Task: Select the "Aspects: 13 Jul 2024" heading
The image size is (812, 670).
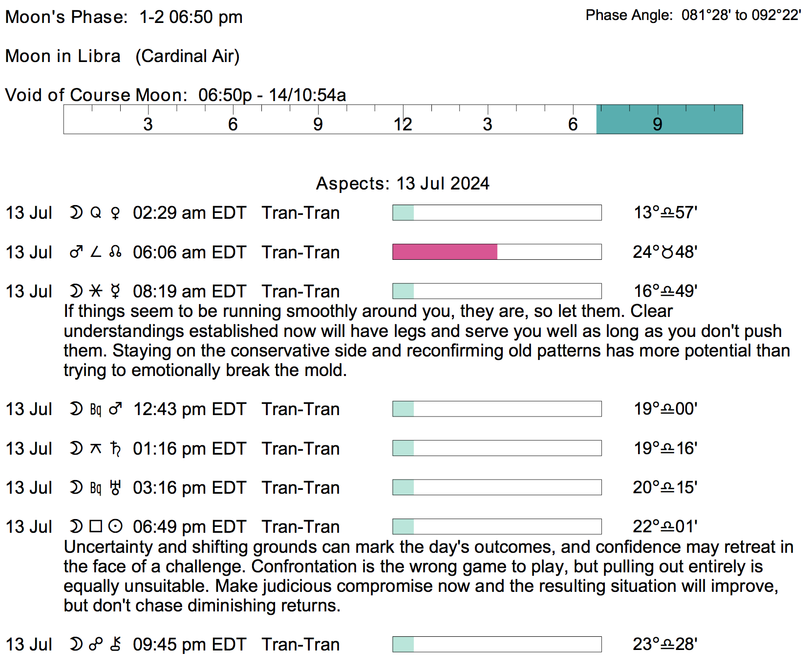Action: coord(403,184)
